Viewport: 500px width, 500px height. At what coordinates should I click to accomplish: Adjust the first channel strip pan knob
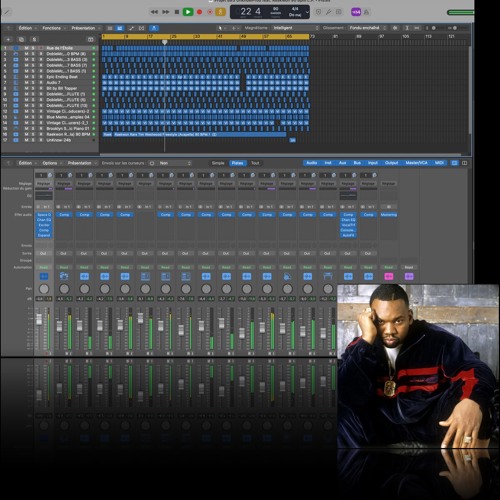44,289
